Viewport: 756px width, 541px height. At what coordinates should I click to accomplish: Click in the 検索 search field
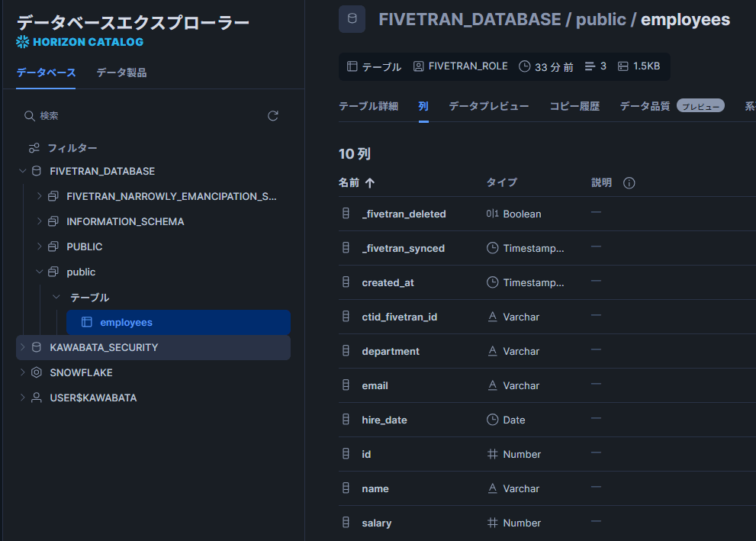click(x=145, y=116)
